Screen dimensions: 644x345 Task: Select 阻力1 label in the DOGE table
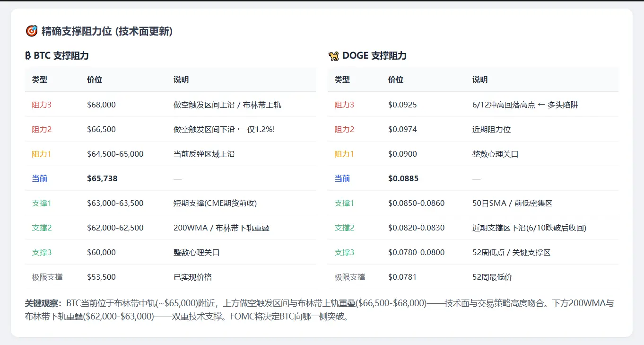(344, 154)
